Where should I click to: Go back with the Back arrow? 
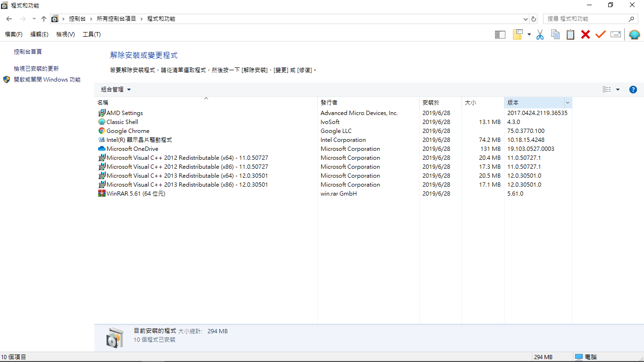9,19
